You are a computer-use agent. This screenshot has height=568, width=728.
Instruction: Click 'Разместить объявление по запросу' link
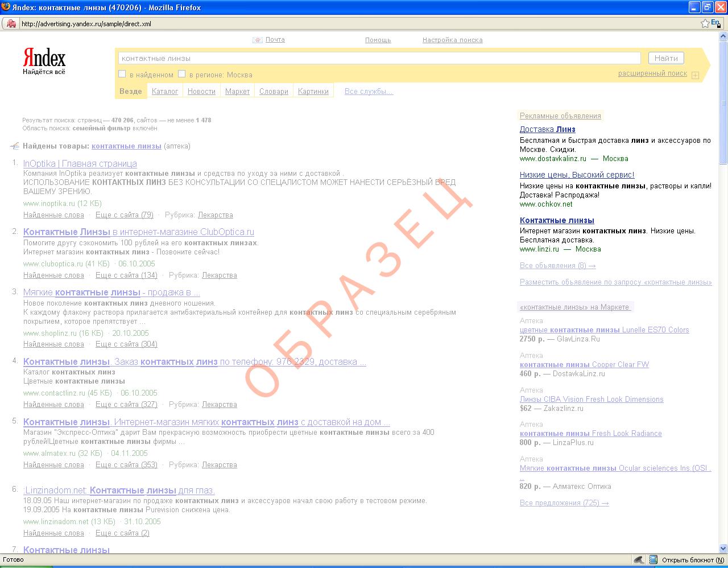(616, 282)
